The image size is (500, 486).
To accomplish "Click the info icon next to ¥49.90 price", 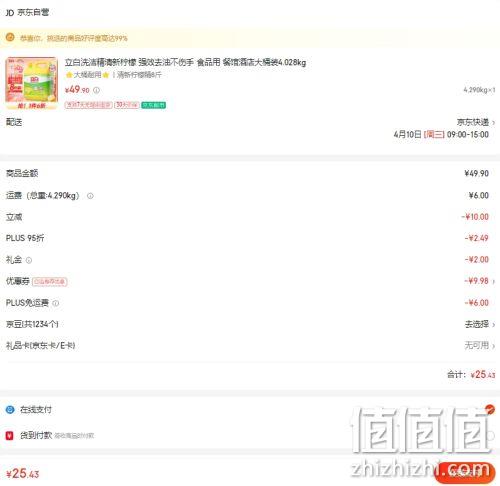I will click(96, 90).
